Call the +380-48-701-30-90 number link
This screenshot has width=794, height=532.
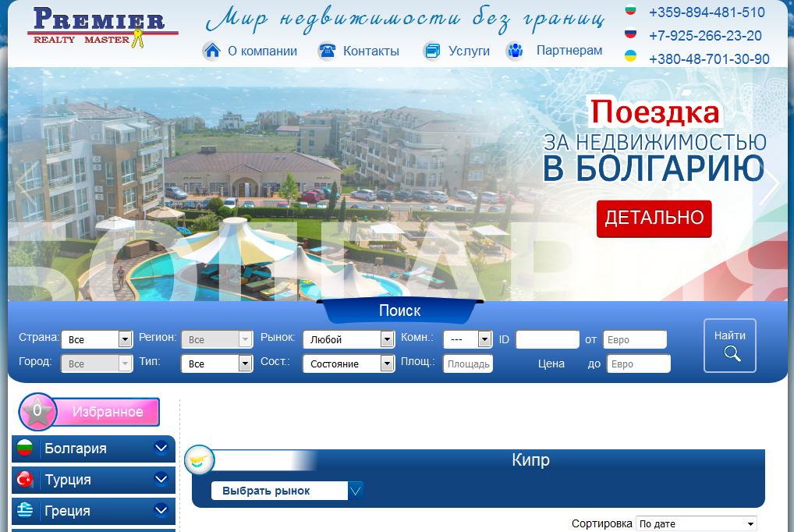[x=709, y=59]
